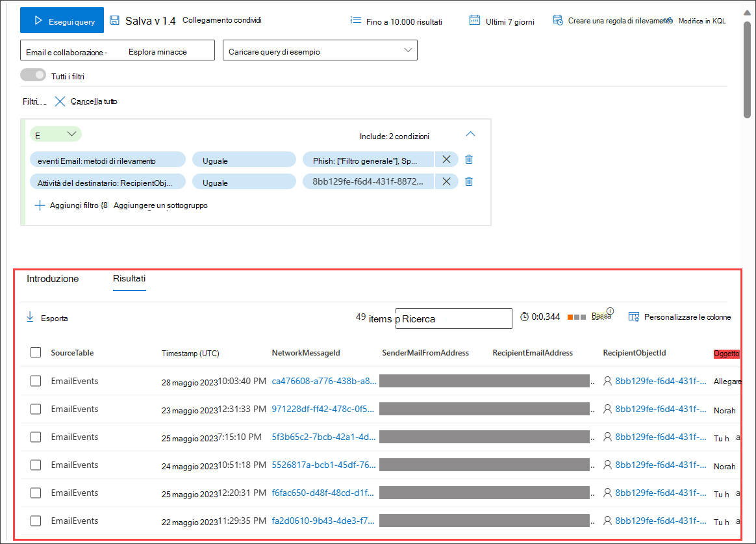The height and width of the screenshot is (544, 756).
Task: Focus the Ricerca search box
Action: pos(454,318)
